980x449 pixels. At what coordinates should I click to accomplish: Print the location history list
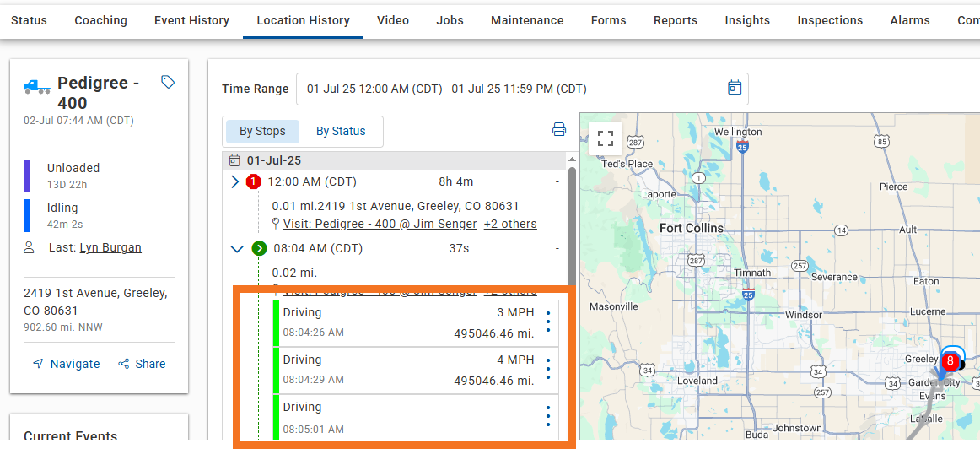559,130
